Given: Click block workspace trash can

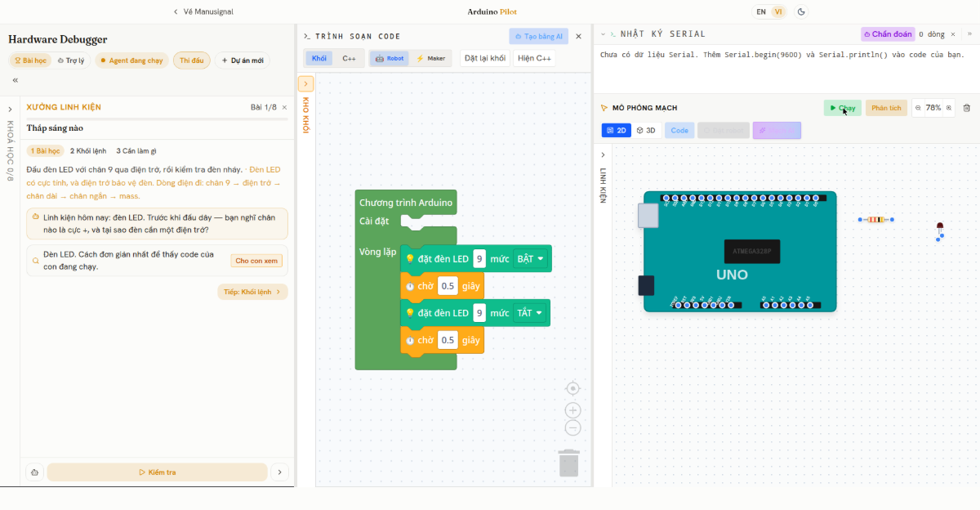Looking at the screenshot, I should coord(569,462).
